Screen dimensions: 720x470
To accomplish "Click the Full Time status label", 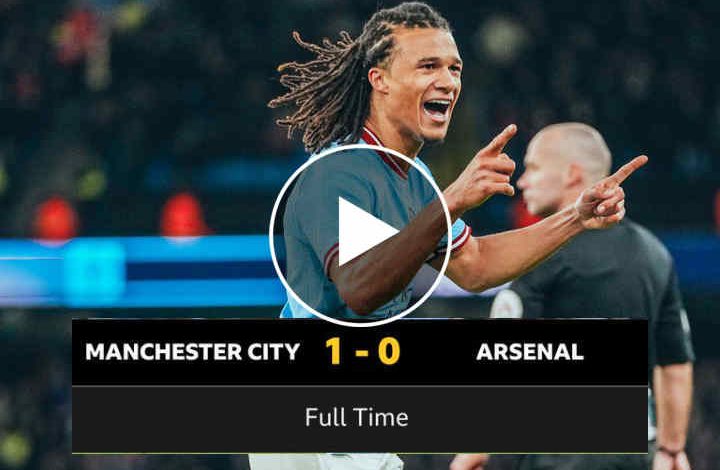I will (x=357, y=418).
